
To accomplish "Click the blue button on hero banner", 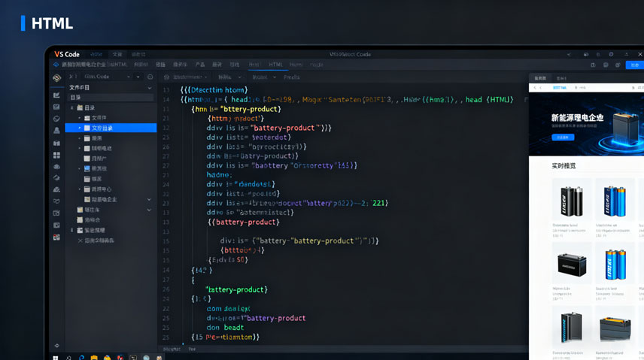I will pyautogui.click(x=563, y=138).
